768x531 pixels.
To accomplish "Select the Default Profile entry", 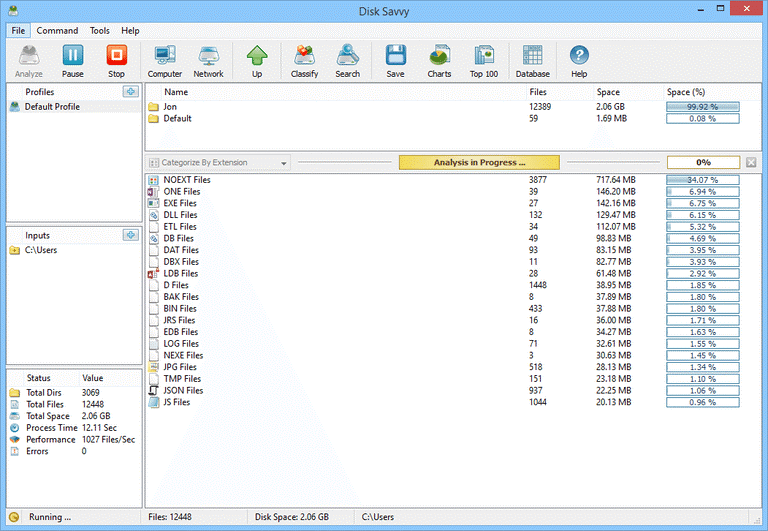I will tap(74, 106).
